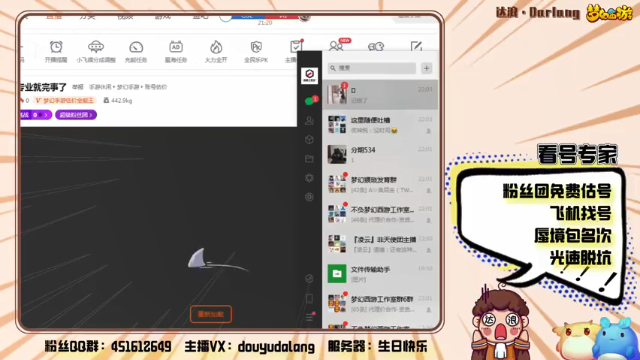Open the 全民乐PK shield icon
The width and height of the screenshot is (640, 360).
[x=256, y=51]
